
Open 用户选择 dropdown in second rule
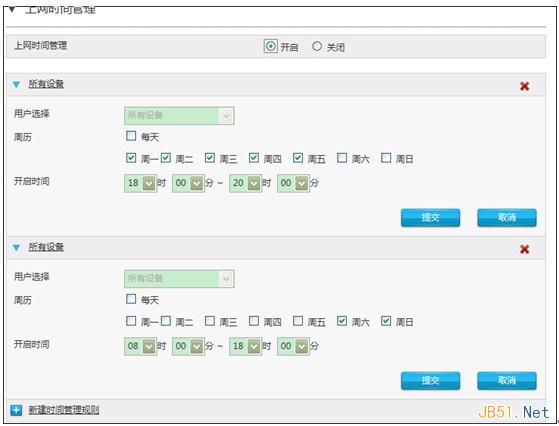(179, 278)
